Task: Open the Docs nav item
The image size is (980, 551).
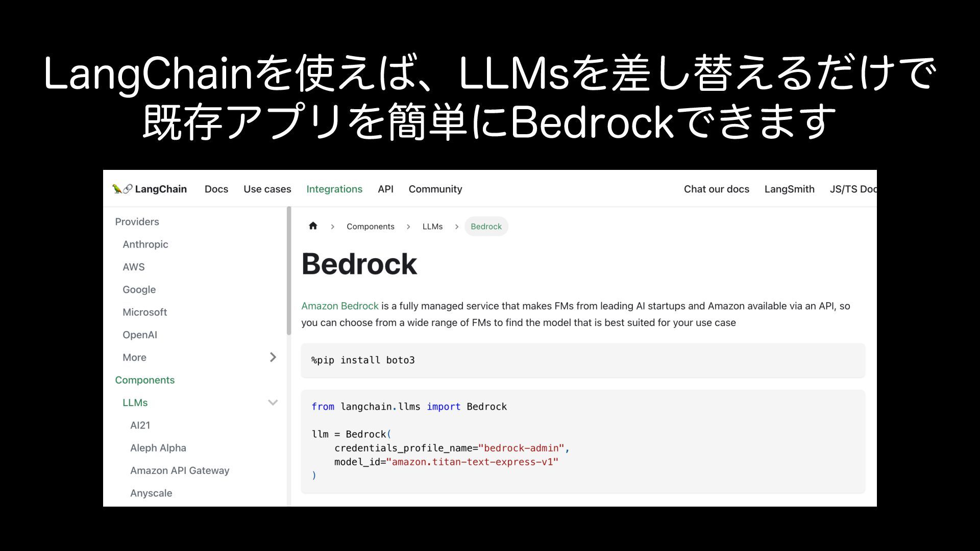Action: 216,189
